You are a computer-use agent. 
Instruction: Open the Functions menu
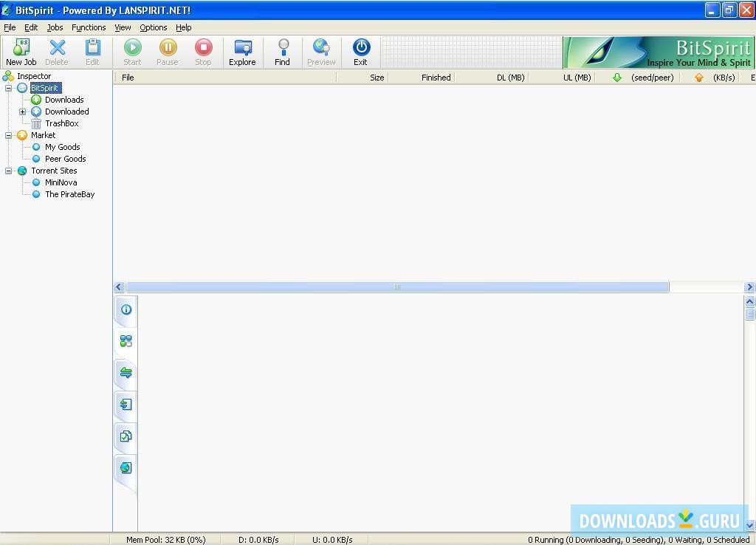(x=89, y=27)
